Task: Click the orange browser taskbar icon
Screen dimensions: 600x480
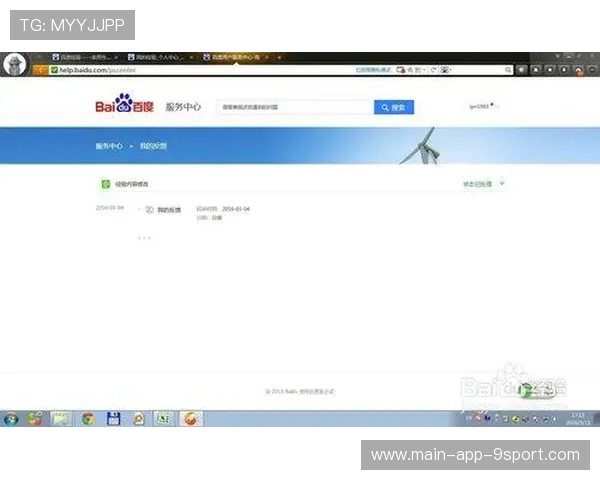Action: (x=192, y=419)
